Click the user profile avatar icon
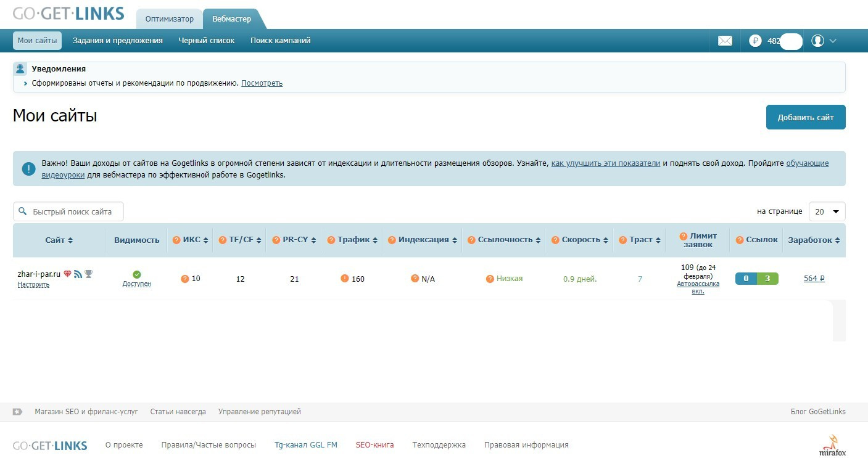Viewport: 868px width, 458px height. point(818,41)
